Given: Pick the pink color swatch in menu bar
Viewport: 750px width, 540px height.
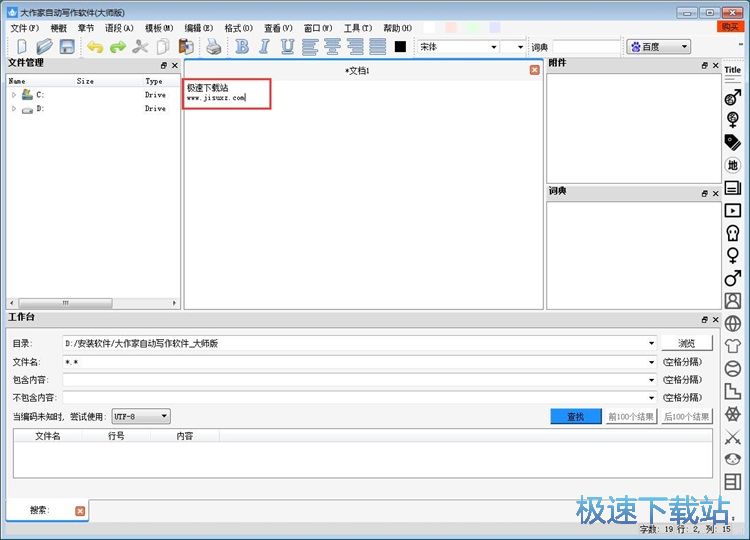Looking at the screenshot, I should tap(451, 28).
